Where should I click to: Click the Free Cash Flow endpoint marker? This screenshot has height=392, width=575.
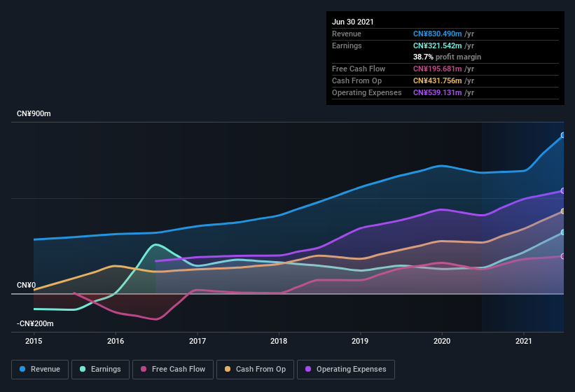[563, 256]
